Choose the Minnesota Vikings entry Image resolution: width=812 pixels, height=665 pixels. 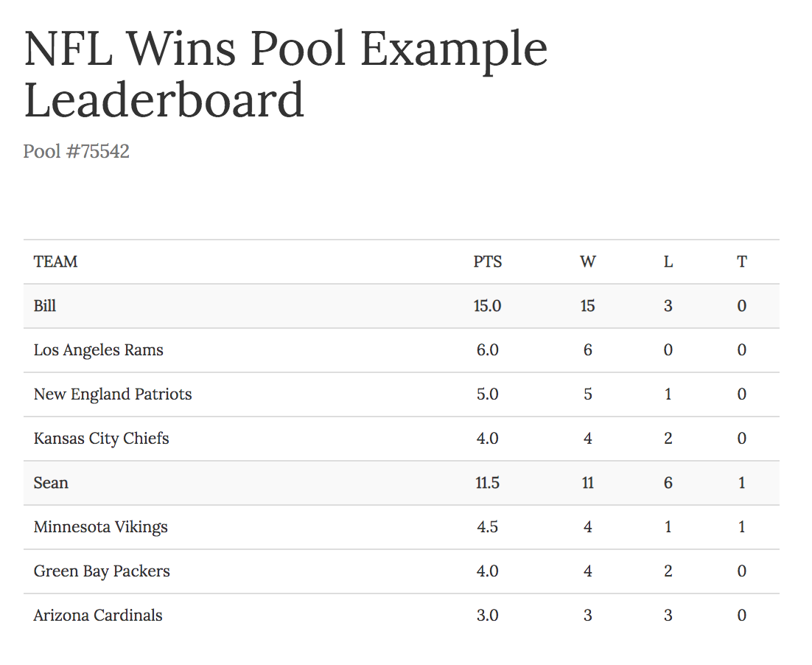click(100, 527)
